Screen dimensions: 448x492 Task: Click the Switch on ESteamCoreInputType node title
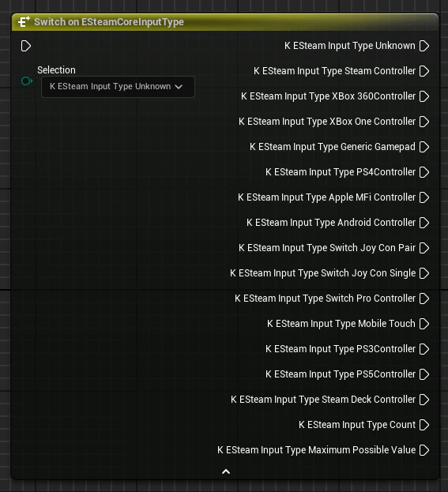click(x=109, y=22)
